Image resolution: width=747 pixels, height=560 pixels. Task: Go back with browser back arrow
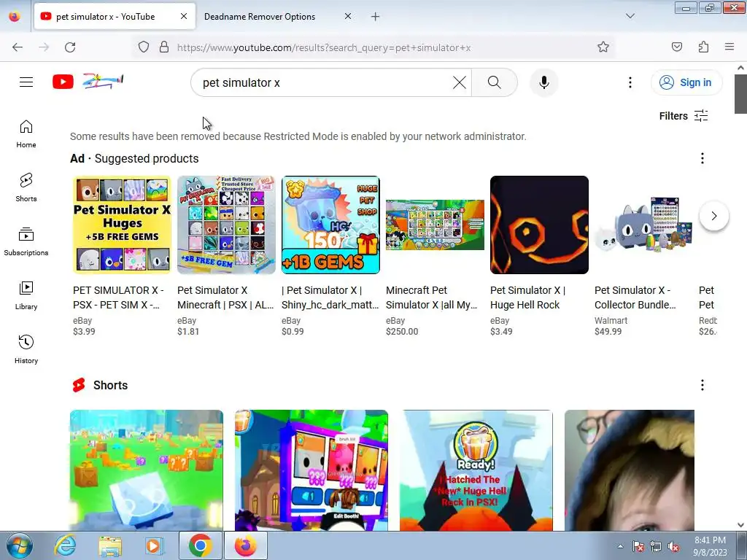click(18, 47)
